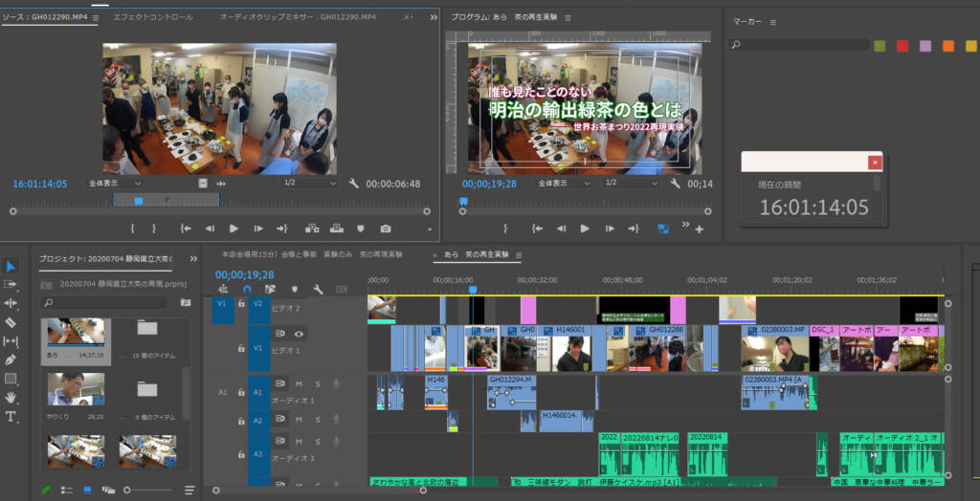980x501 pixels.
Task: Close the current-time popup window
Action: [x=875, y=163]
